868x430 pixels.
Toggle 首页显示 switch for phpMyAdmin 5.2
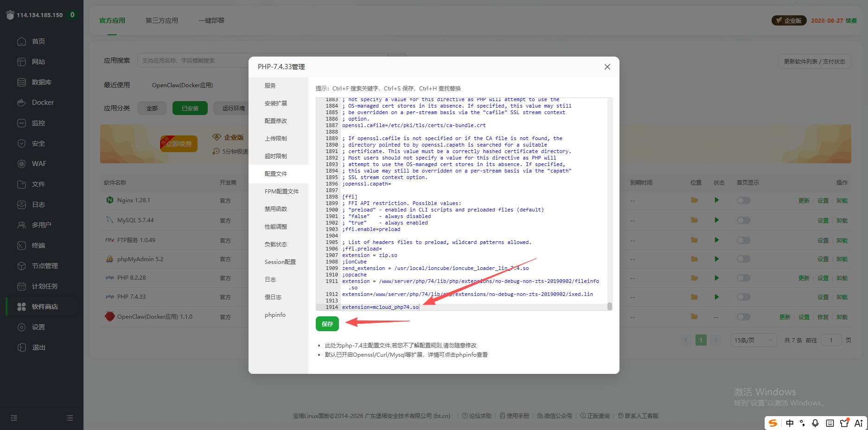pyautogui.click(x=744, y=259)
